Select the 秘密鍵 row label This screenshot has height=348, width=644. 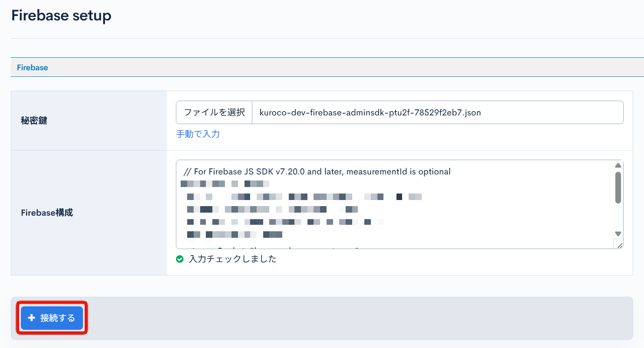click(x=33, y=121)
